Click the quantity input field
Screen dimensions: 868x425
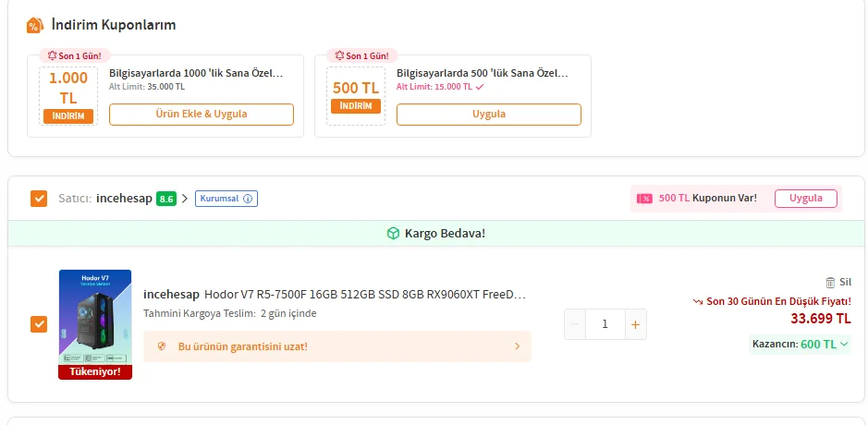[x=605, y=324]
